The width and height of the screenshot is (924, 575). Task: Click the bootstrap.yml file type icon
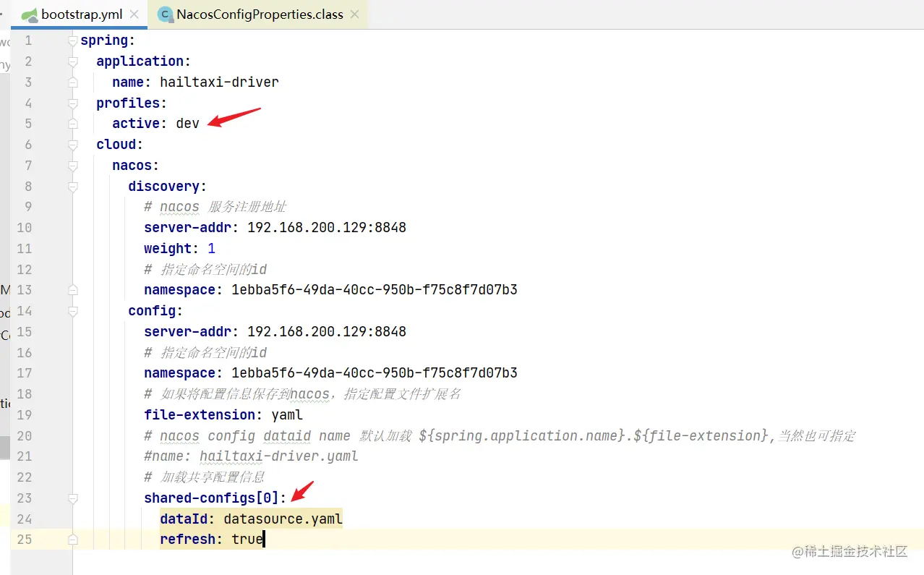pyautogui.click(x=29, y=14)
